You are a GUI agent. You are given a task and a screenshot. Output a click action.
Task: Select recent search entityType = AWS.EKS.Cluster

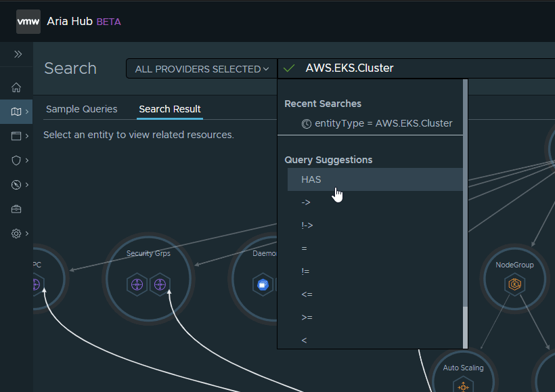(x=376, y=123)
